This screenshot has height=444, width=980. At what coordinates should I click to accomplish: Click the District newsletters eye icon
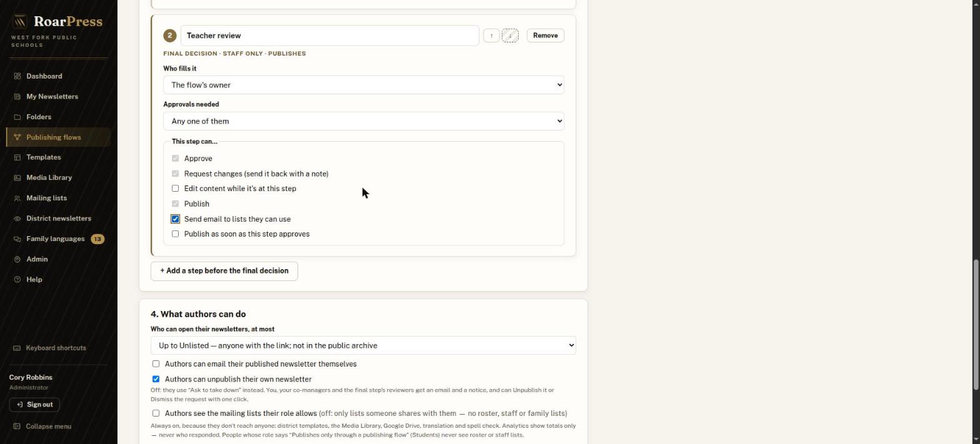click(x=17, y=219)
